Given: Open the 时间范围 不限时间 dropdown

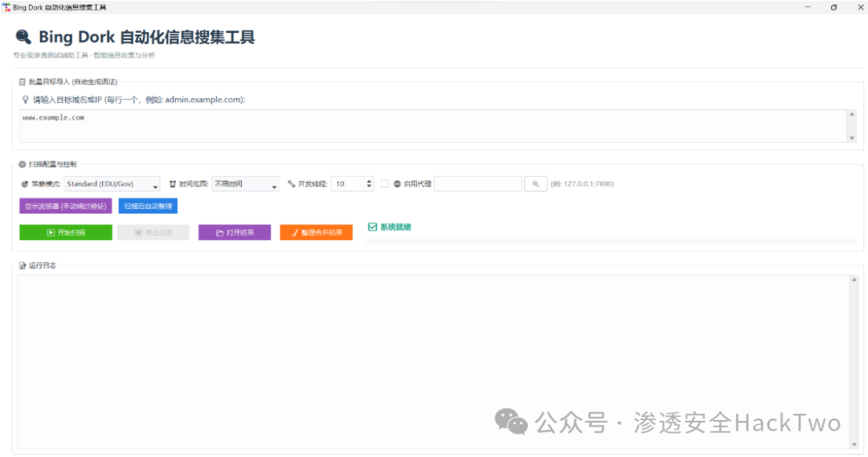Looking at the screenshot, I should tap(245, 184).
